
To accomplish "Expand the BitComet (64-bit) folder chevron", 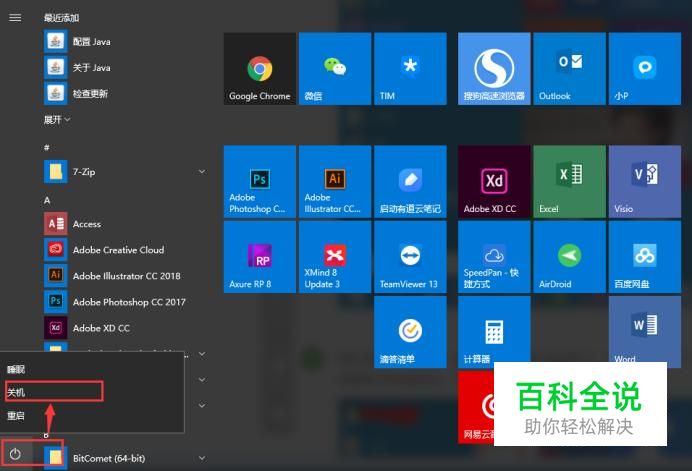I will 202,458.
